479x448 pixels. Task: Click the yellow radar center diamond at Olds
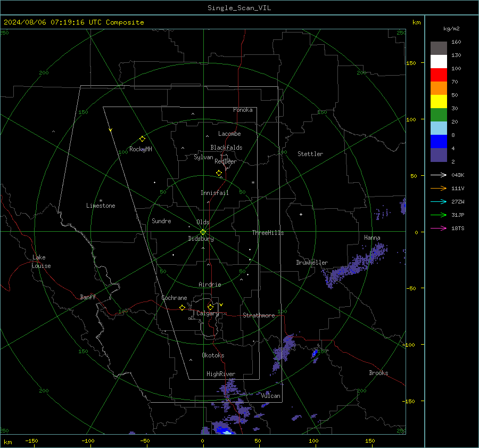click(x=203, y=232)
